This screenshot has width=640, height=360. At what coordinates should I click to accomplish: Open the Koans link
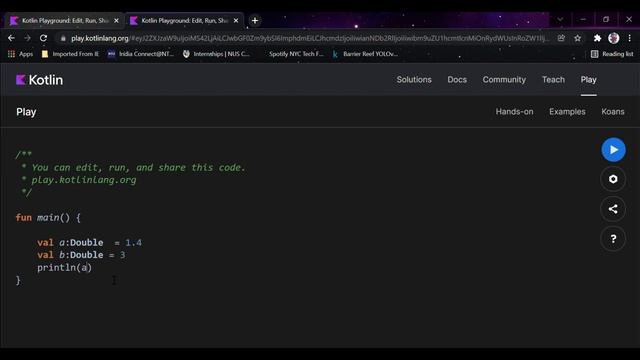click(x=613, y=111)
